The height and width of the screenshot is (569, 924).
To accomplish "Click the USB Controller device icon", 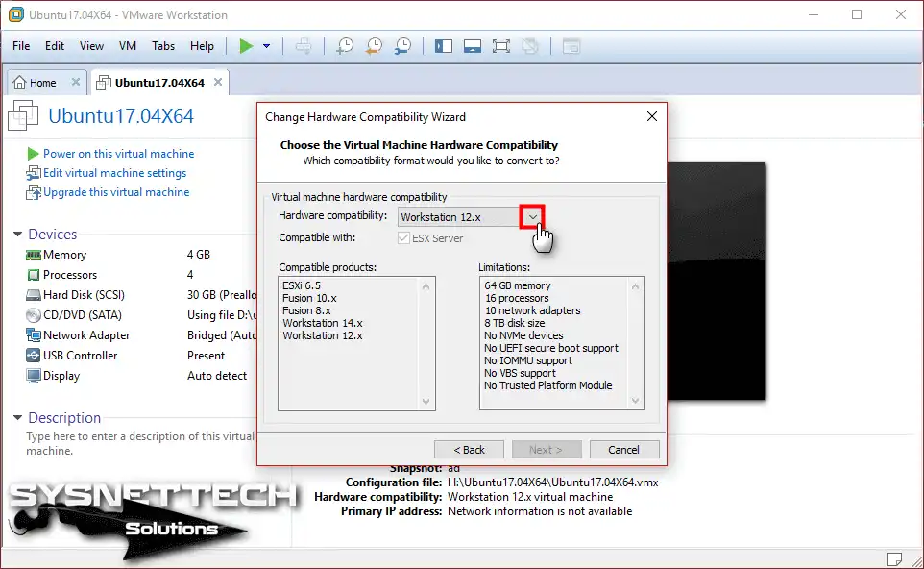I will [x=33, y=355].
